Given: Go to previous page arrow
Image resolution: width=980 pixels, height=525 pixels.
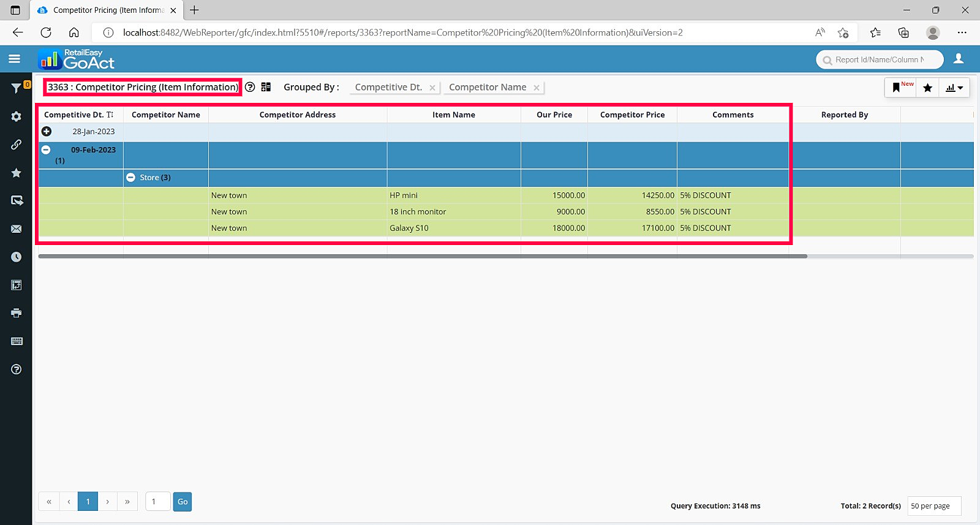Looking at the screenshot, I should [x=69, y=502].
